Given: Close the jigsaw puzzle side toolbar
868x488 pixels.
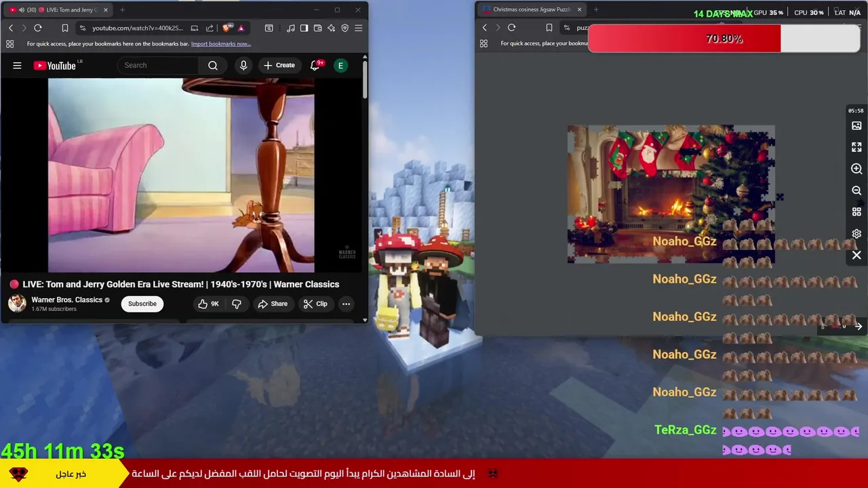Looking at the screenshot, I should coord(856,256).
